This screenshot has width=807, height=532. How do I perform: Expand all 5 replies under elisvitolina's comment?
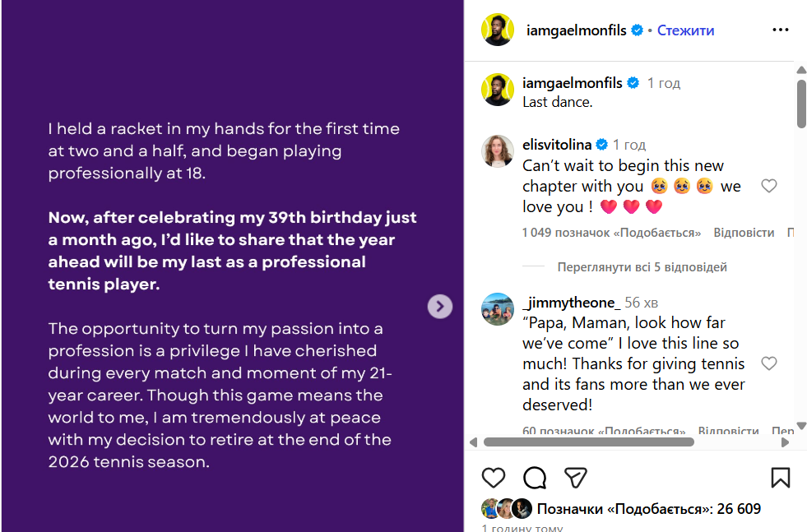point(642,267)
